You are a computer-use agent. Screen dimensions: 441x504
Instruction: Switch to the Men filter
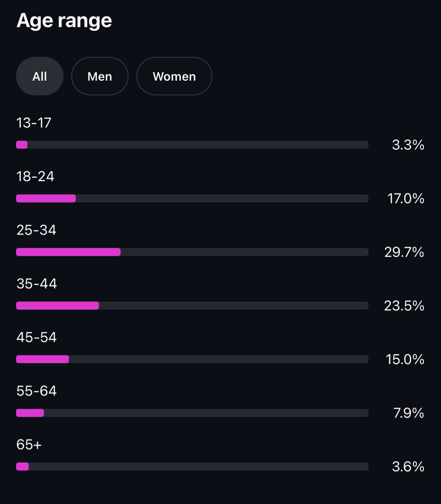[x=100, y=76]
